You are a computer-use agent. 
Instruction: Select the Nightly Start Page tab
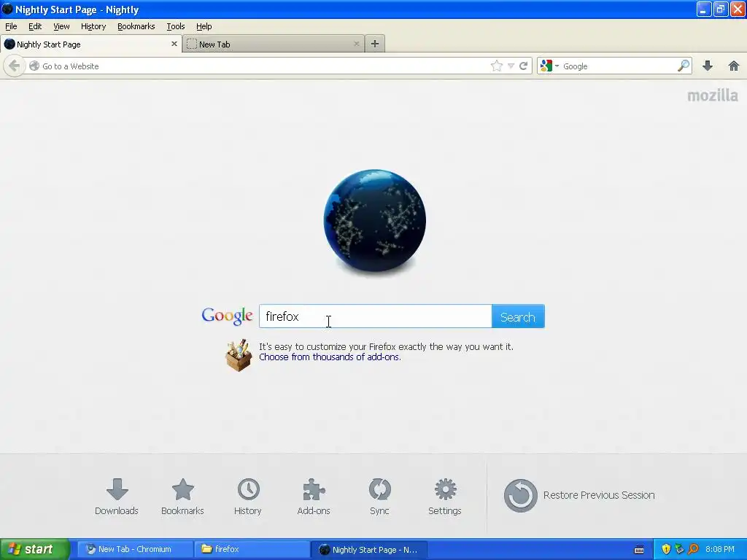[90, 44]
